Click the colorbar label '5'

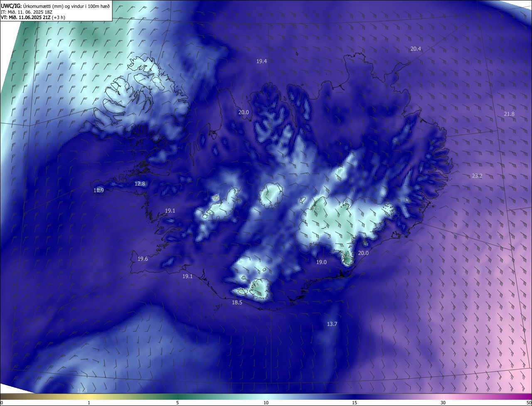(x=177, y=403)
